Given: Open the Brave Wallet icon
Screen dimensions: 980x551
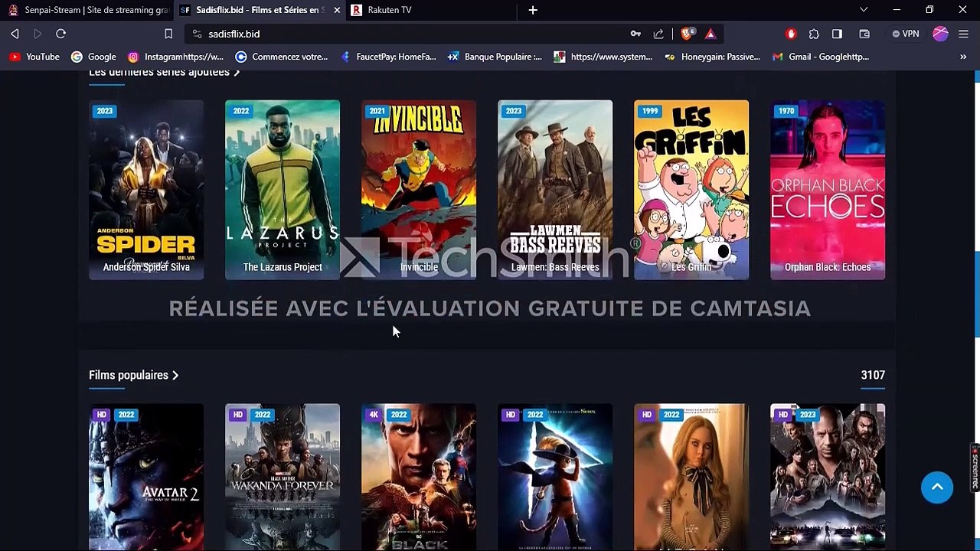Looking at the screenshot, I should (864, 34).
